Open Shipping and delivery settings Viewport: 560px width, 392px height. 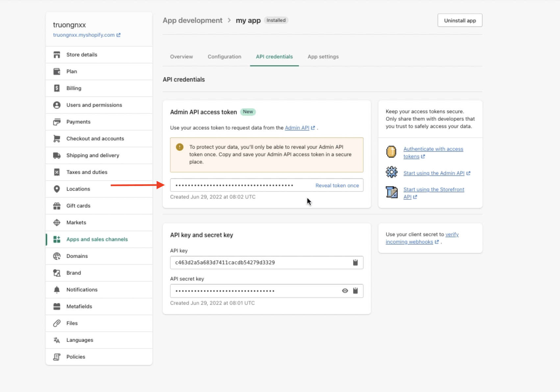pyautogui.click(x=99, y=155)
